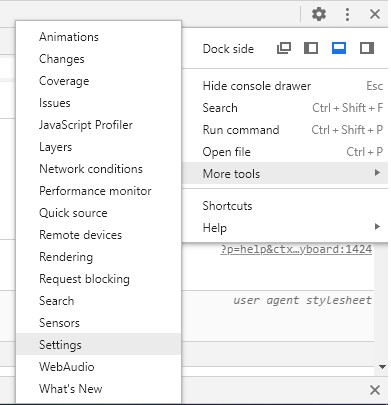Screen dimensions: 391x405
Task: Open JavaScript Profiler
Action: coord(98,125)
